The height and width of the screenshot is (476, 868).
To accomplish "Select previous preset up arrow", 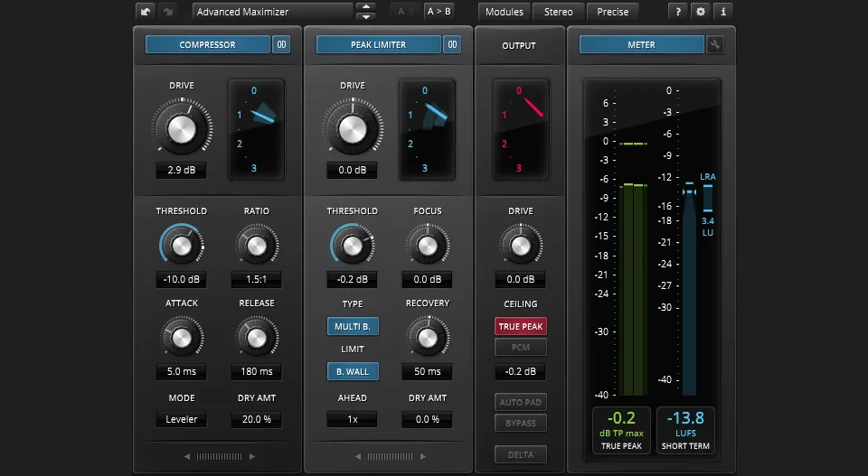I will coord(366,6).
